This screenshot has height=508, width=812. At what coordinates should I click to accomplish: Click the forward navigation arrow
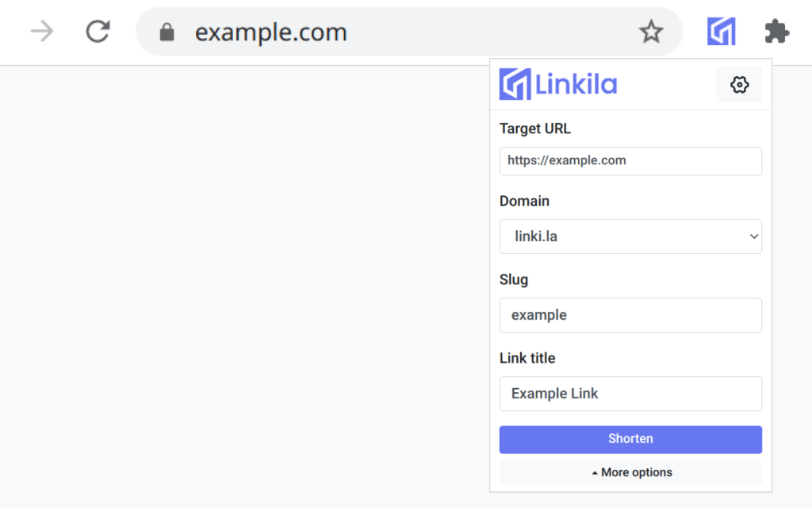[x=41, y=32]
